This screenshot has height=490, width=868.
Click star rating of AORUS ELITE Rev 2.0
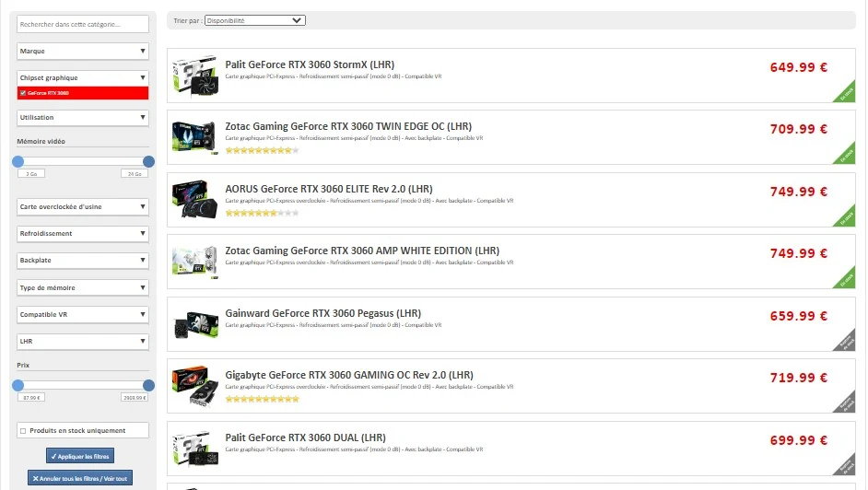click(x=262, y=213)
